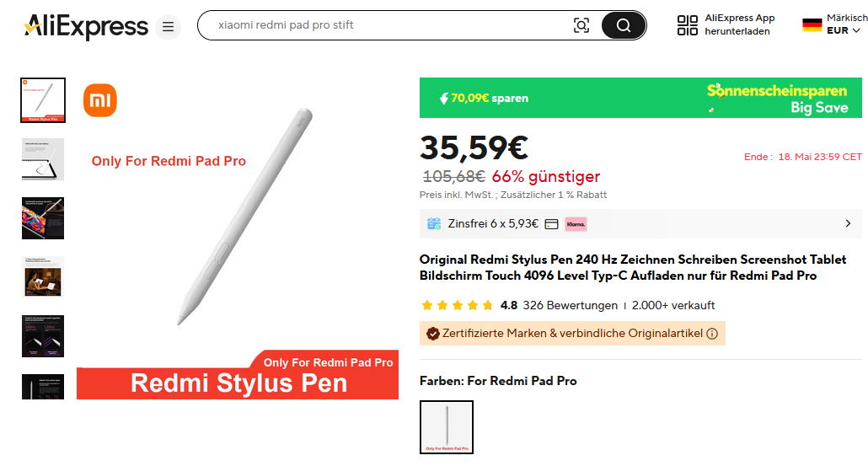This screenshot has height=466, width=868.
Task: Select the first stylus thumbnail
Action: [x=42, y=100]
